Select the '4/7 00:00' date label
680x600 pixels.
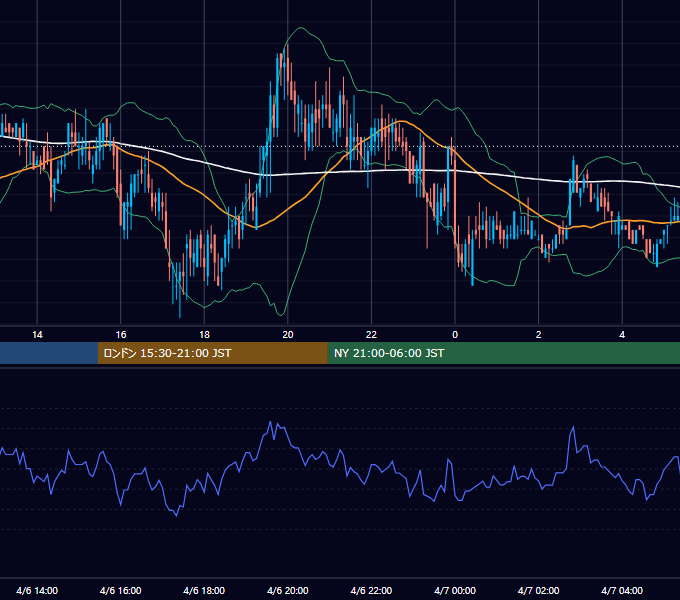click(455, 590)
